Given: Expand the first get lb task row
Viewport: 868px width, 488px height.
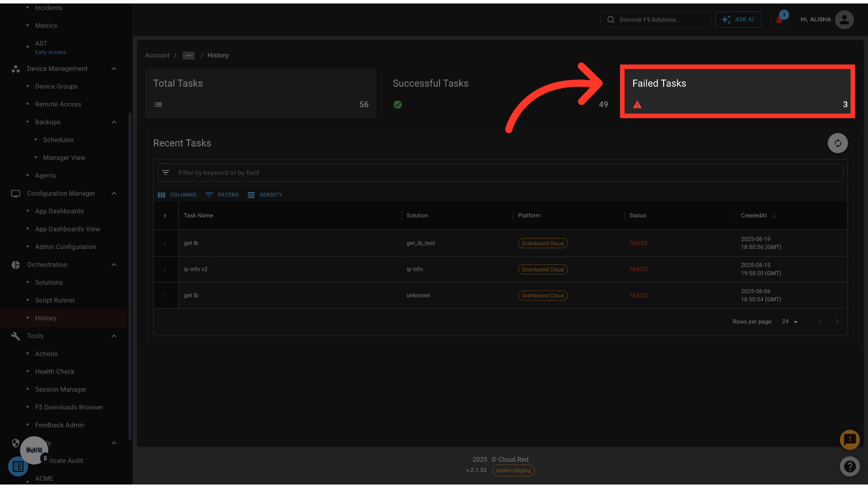Looking at the screenshot, I should [x=165, y=244].
